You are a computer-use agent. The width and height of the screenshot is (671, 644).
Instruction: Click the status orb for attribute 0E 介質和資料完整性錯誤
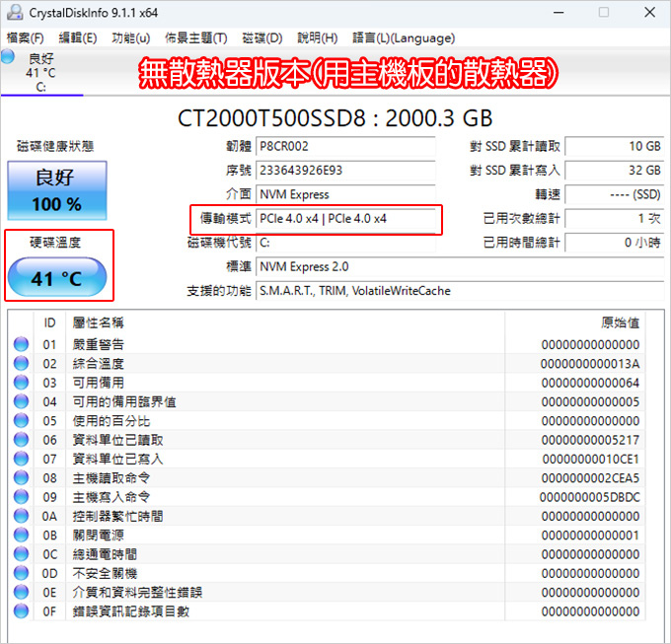click(x=21, y=593)
